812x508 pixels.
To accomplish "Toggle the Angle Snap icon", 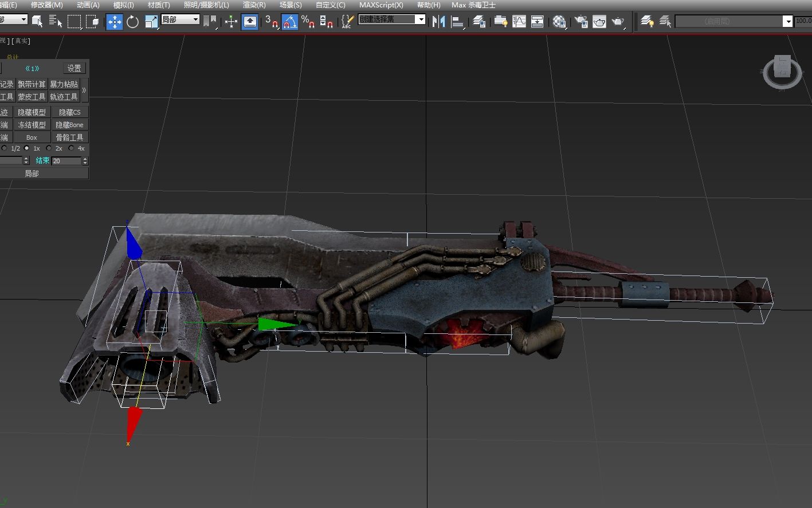I will 290,22.
